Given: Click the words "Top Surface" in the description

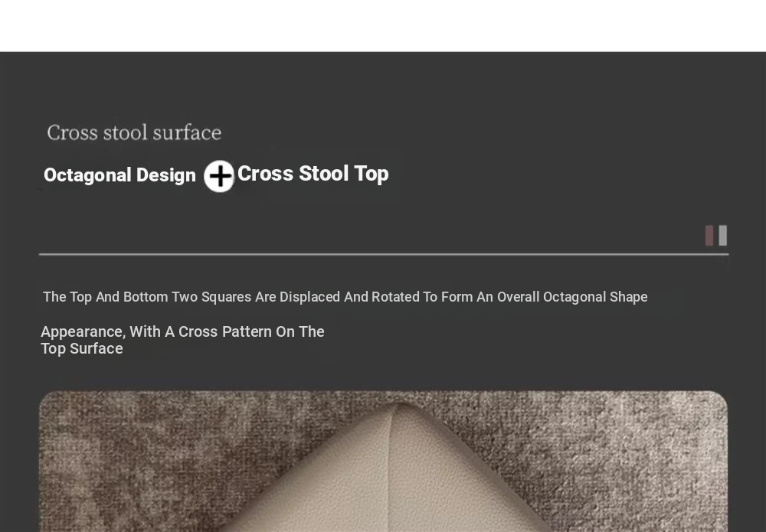Looking at the screenshot, I should 82,349.
